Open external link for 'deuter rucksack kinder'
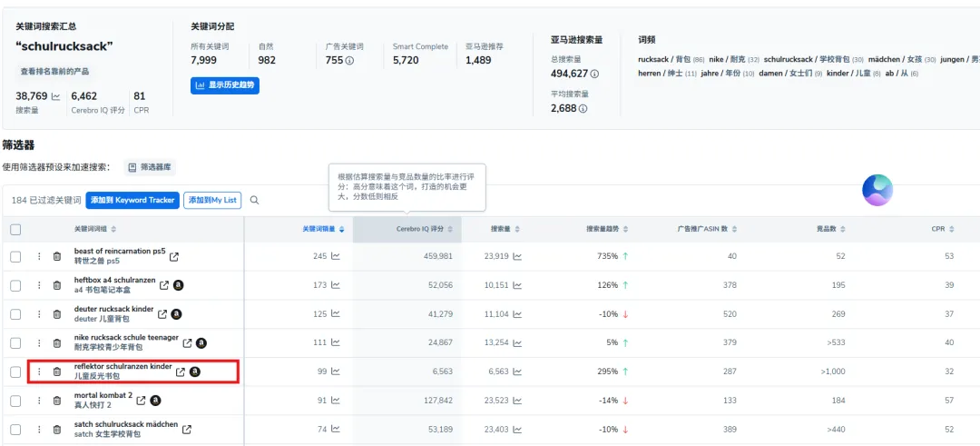The image size is (980, 446). pyautogui.click(x=162, y=314)
